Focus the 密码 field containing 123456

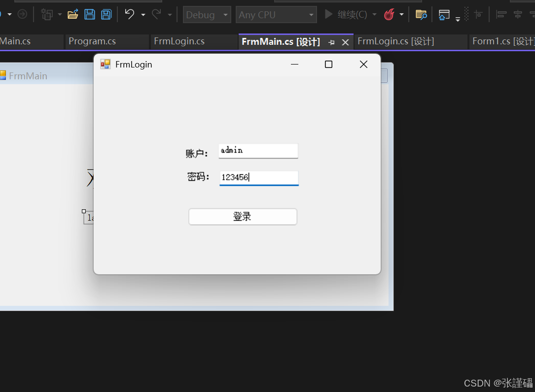[x=259, y=178]
